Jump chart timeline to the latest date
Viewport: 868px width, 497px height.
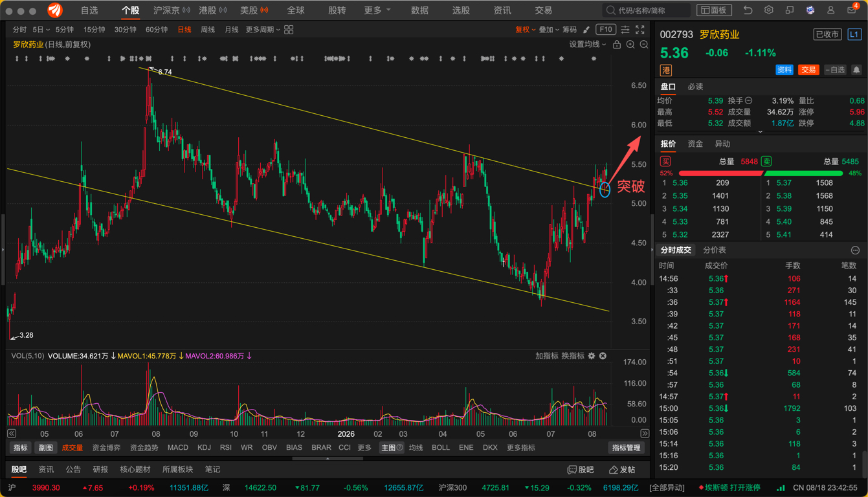tap(645, 434)
